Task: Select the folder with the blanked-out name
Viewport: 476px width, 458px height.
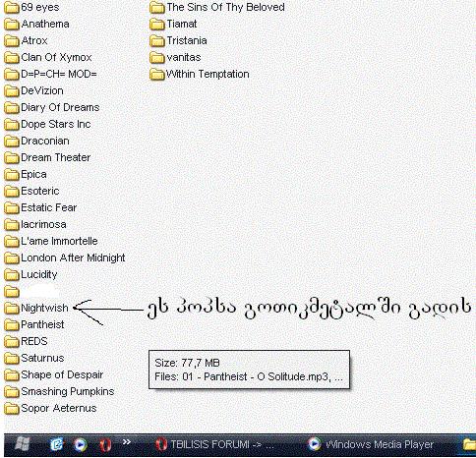Action: point(12,291)
